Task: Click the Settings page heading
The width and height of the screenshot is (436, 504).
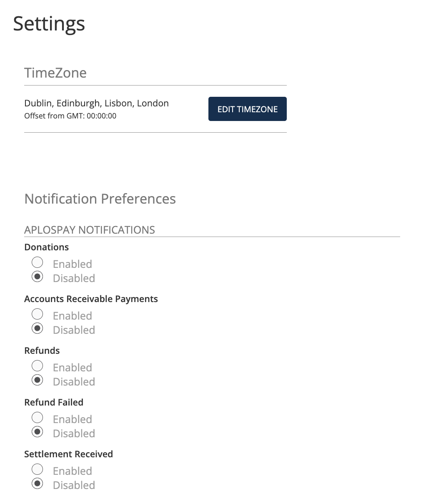Action: coord(49,24)
